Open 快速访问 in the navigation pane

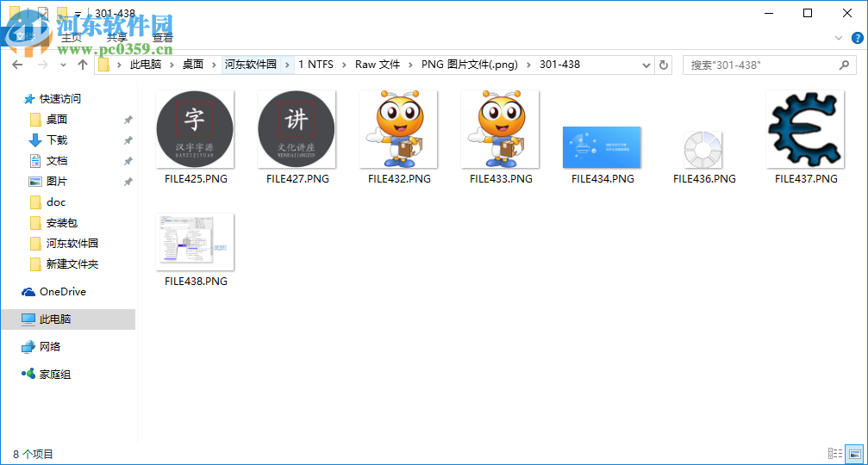[60, 99]
